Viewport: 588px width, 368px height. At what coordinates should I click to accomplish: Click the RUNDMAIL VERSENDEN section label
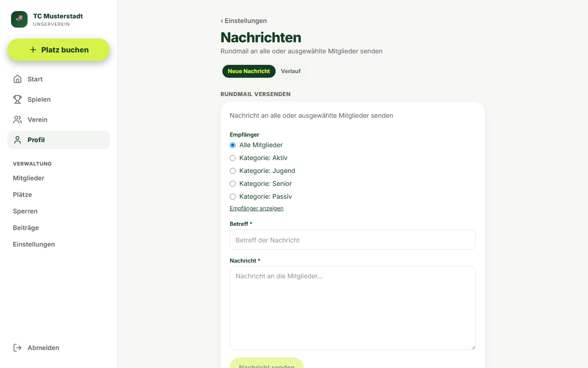tap(255, 94)
